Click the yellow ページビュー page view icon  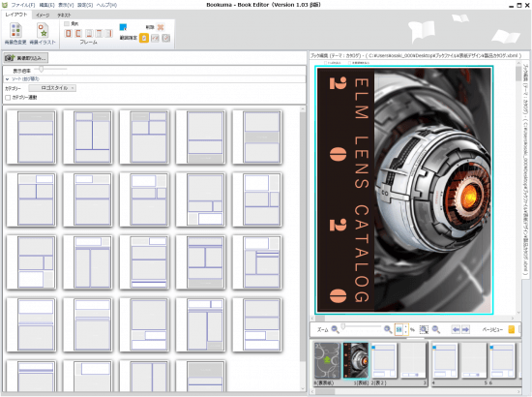click(x=512, y=329)
